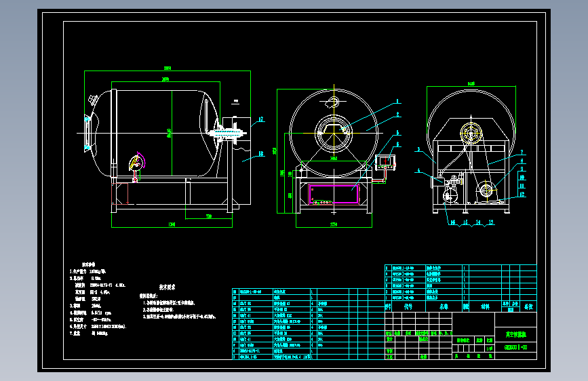
Task: Select balloon number 16 under the rear view
Action: click(x=453, y=223)
